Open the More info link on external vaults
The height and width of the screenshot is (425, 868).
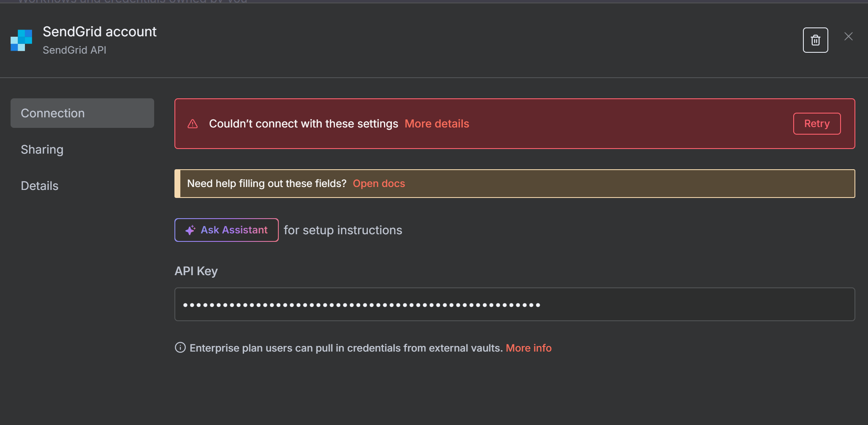coord(528,348)
